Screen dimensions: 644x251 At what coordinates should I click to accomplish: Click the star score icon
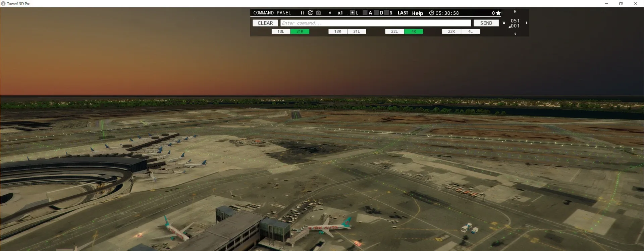pyautogui.click(x=498, y=13)
